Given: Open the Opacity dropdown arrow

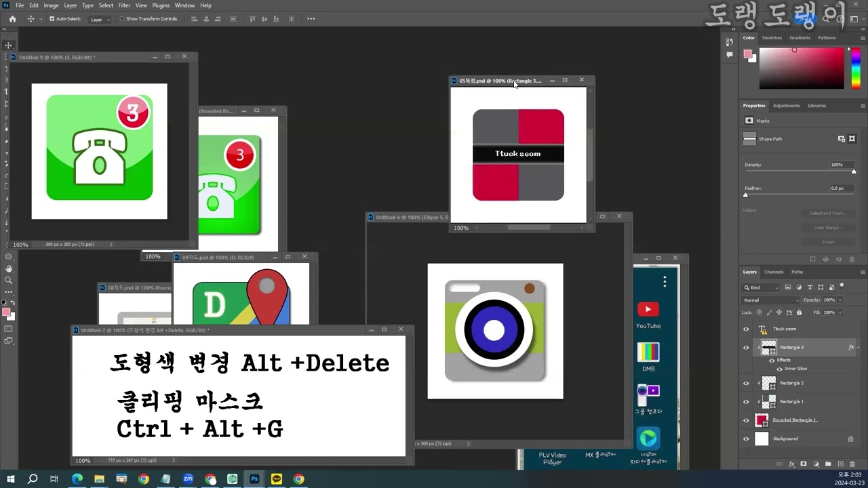Looking at the screenshot, I should tap(840, 300).
